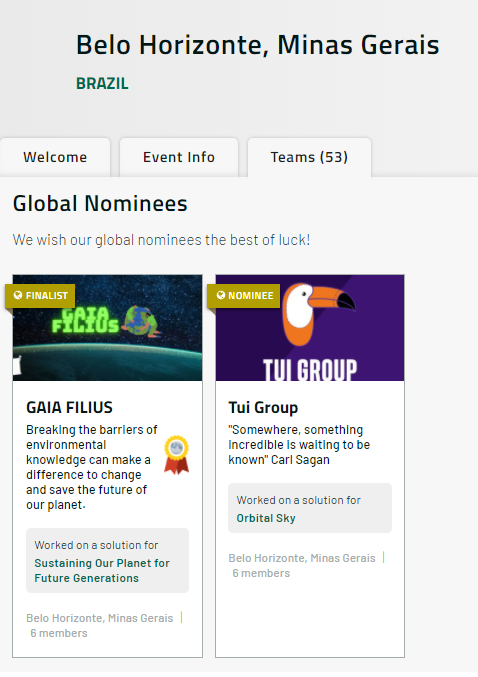Click the Global Nominees heading
Viewport: 478px width, 677px height.
tap(100, 203)
